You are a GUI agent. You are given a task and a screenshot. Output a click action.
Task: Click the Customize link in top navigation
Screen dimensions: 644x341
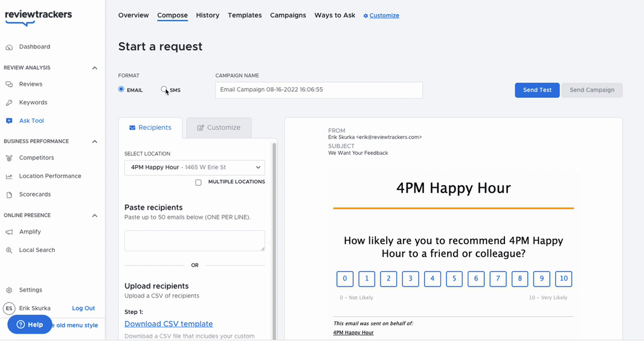(x=384, y=16)
